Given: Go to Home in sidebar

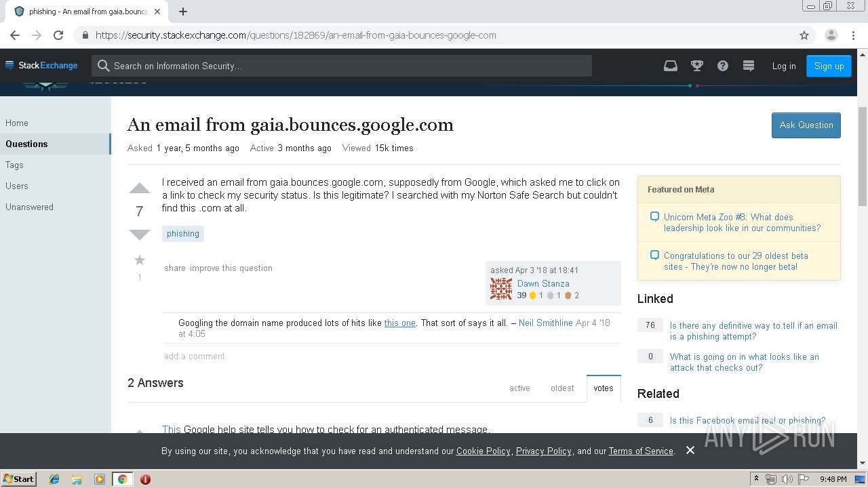Looking at the screenshot, I should pos(17,123).
